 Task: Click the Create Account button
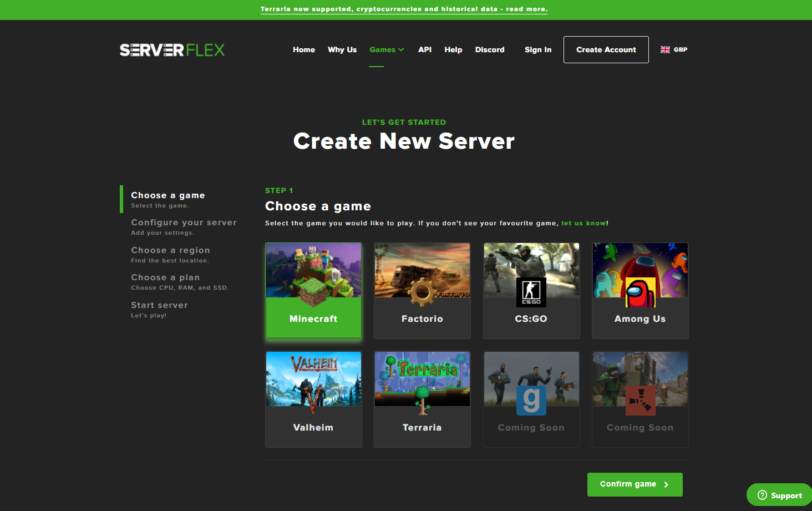click(x=606, y=49)
